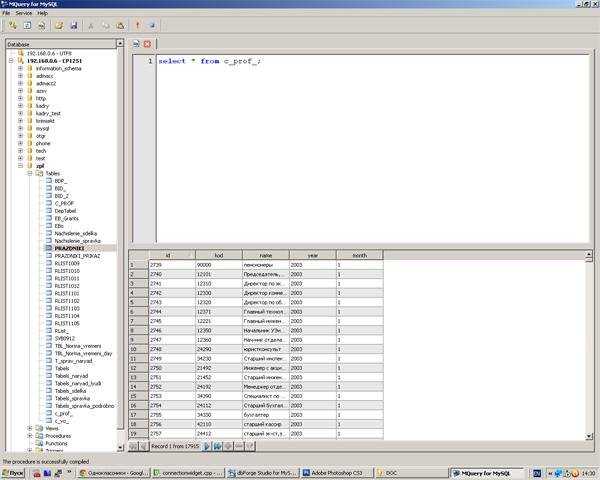Click the name column header
Screen dimensions: 600x480
tap(266, 255)
